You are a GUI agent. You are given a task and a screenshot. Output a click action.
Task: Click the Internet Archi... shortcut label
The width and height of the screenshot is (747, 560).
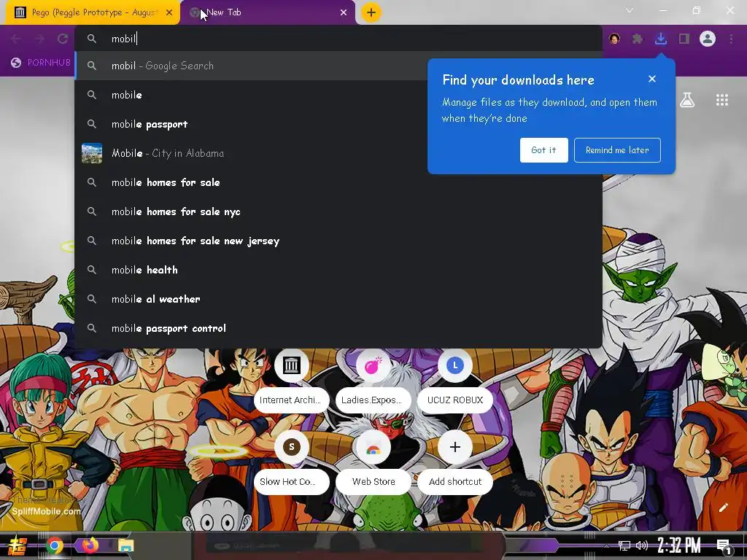(x=291, y=400)
